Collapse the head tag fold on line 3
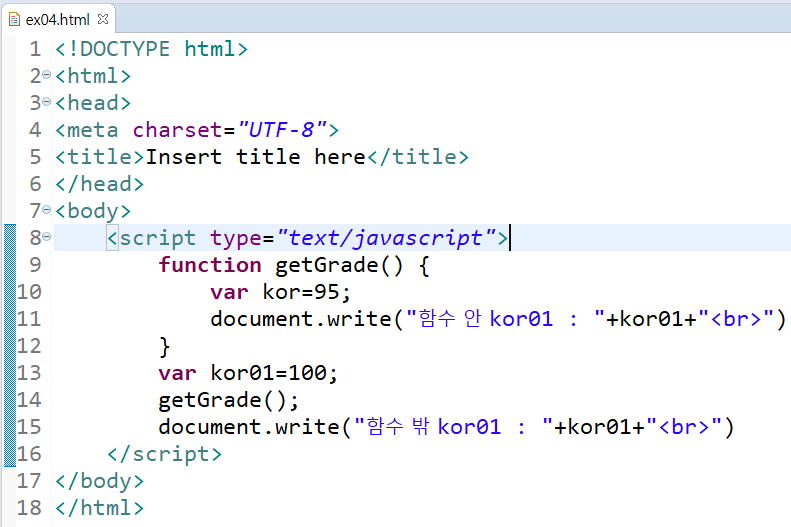The image size is (791, 527). tap(46, 102)
